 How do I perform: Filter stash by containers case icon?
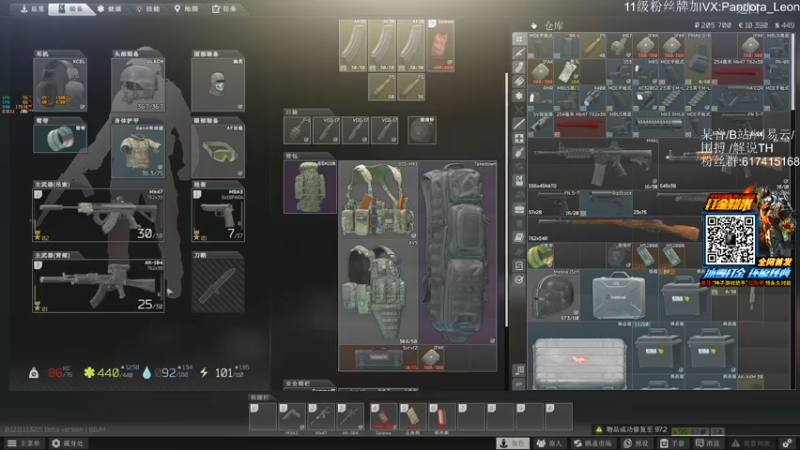(x=519, y=209)
